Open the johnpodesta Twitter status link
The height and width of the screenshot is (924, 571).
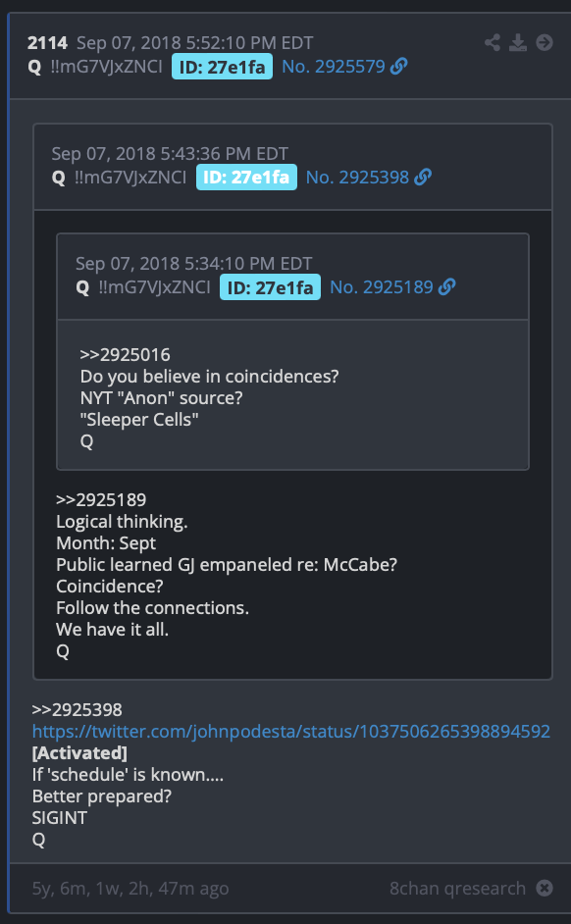pyautogui.click(x=291, y=732)
